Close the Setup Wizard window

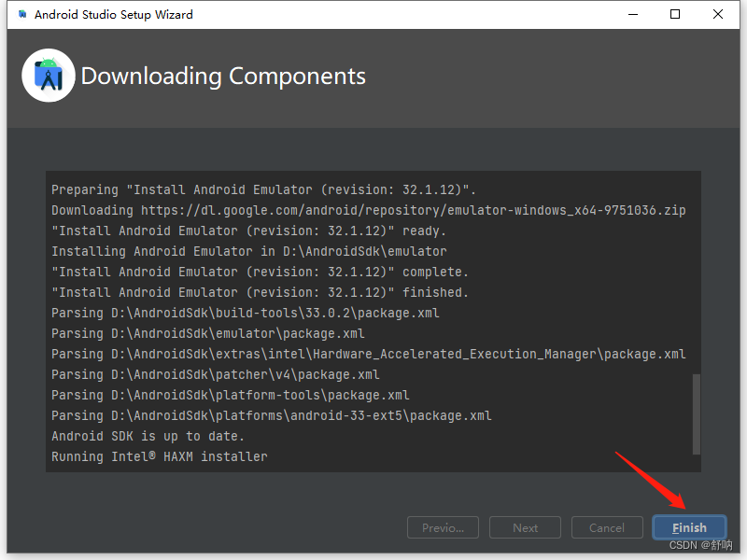pyautogui.click(x=717, y=14)
